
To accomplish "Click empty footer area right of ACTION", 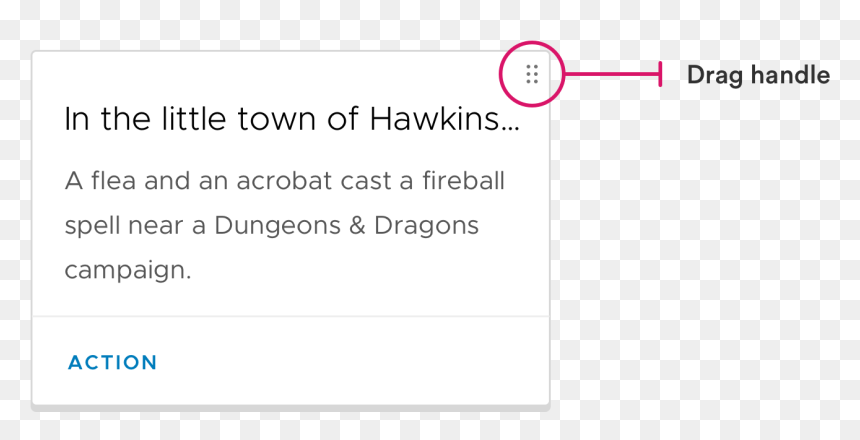I will (351, 362).
